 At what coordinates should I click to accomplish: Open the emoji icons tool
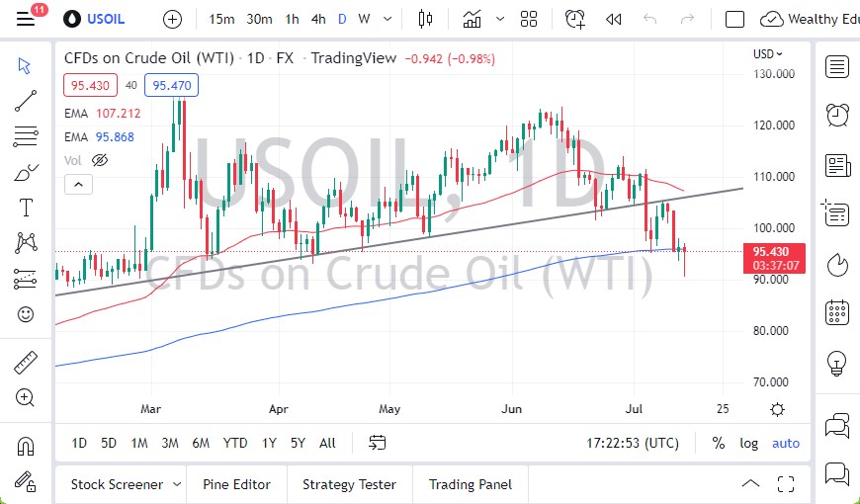pyautogui.click(x=26, y=315)
